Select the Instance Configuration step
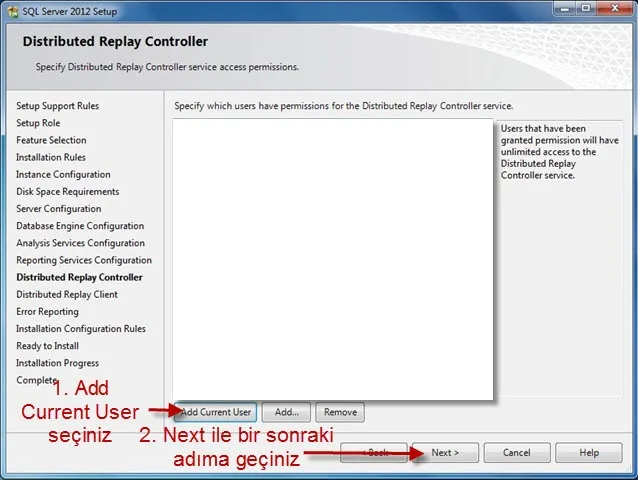638x480 pixels. click(x=63, y=174)
